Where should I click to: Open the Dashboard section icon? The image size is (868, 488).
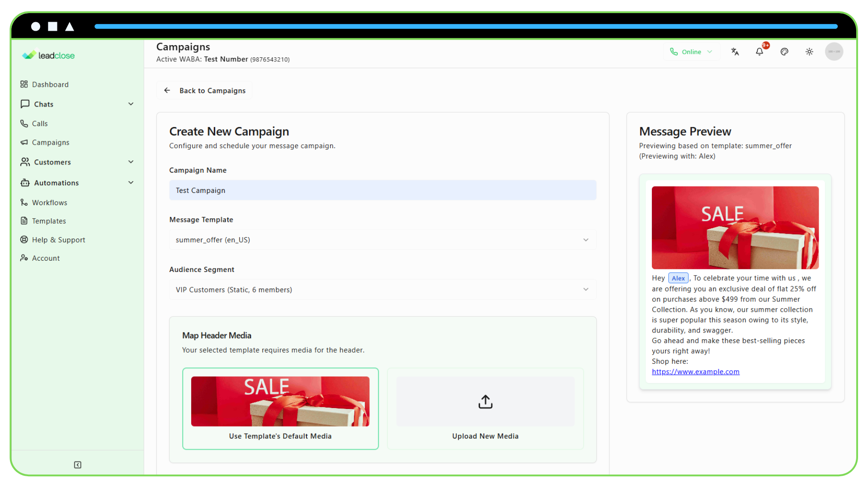coord(25,84)
